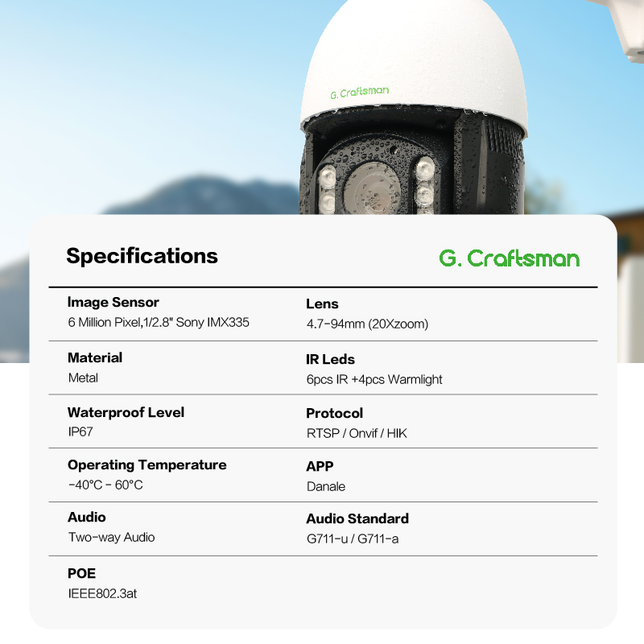This screenshot has height=644, width=644.
Task: Select the Operating Temperature label
Action: pos(147,465)
